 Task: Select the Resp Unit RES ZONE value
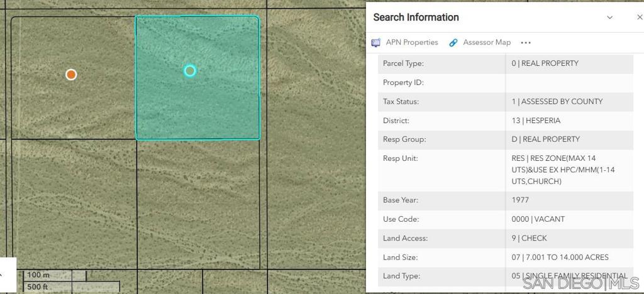pos(553,170)
